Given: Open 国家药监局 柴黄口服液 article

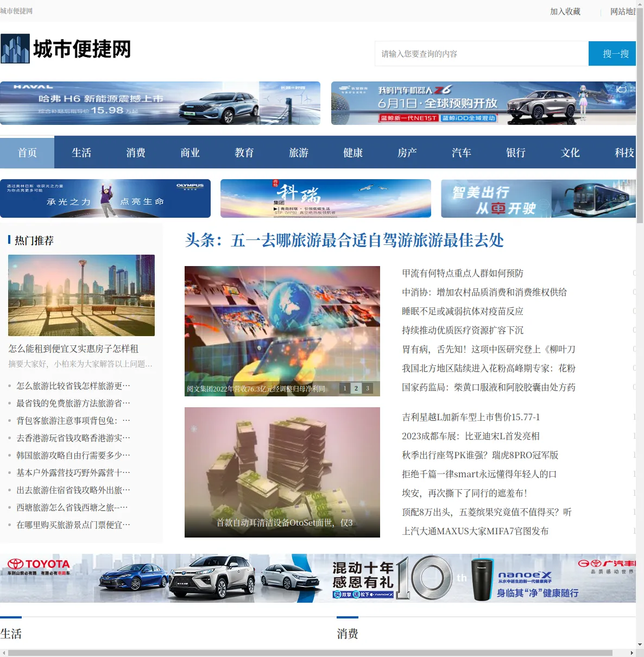Looking at the screenshot, I should point(489,387).
